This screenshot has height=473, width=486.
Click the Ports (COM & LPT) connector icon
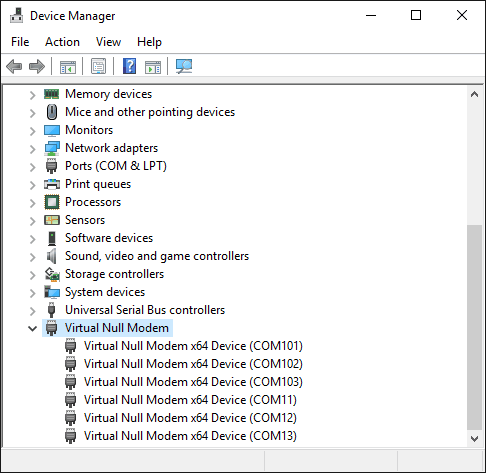[51, 166]
